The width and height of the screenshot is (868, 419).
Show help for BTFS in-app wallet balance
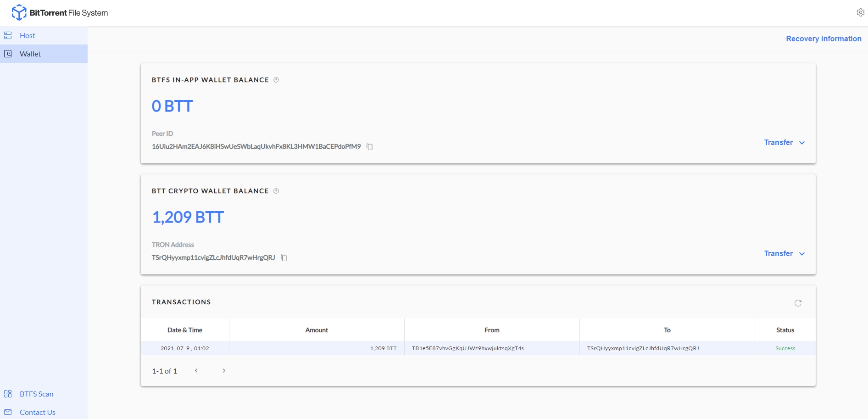point(276,80)
